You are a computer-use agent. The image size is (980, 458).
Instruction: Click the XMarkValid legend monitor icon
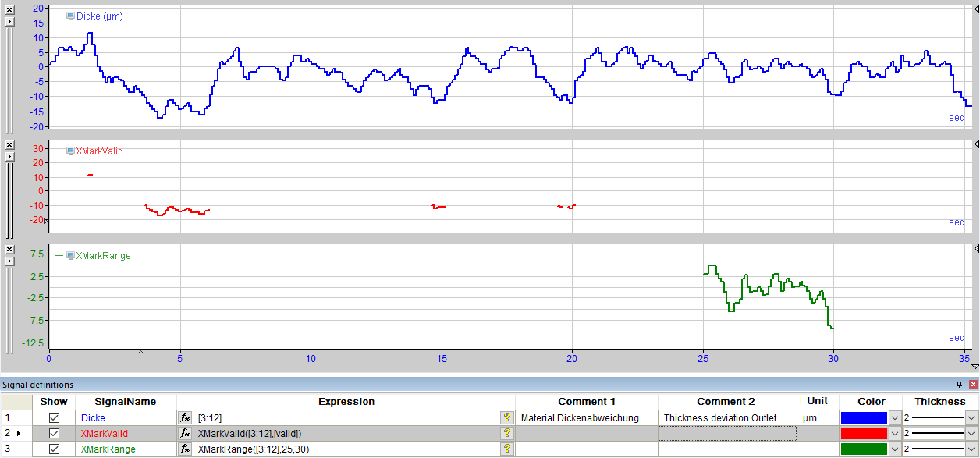(70, 151)
